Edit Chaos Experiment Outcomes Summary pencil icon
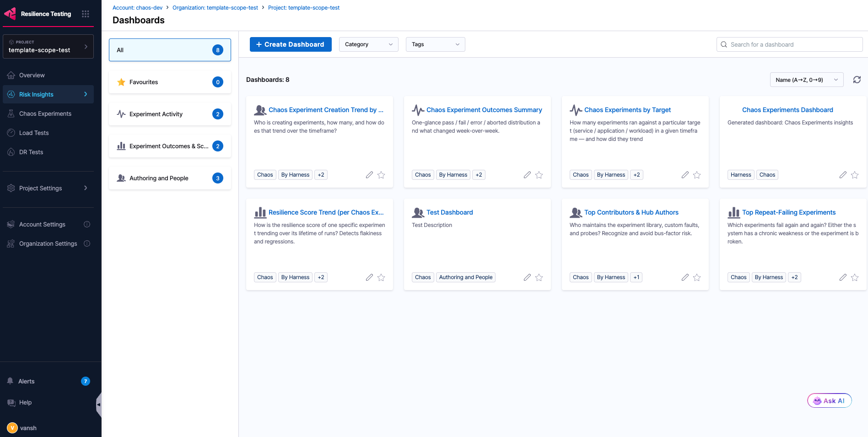 coord(527,175)
